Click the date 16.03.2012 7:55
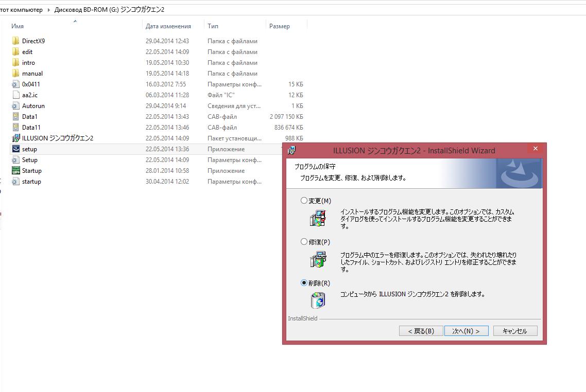This screenshot has height=392, width=586. click(x=166, y=84)
